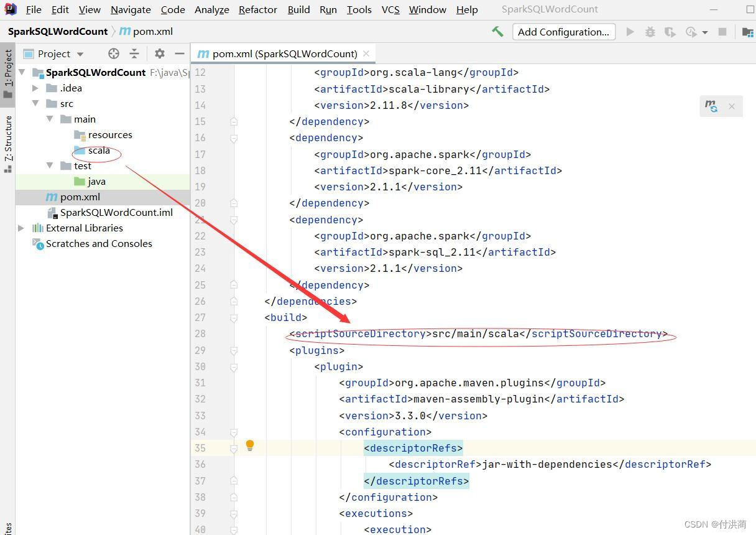Open the Build menu
Screen dimensions: 756x535
[299, 9]
